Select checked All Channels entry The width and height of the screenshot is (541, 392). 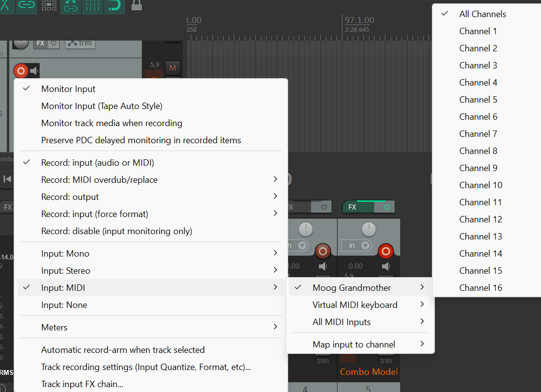tap(487, 14)
